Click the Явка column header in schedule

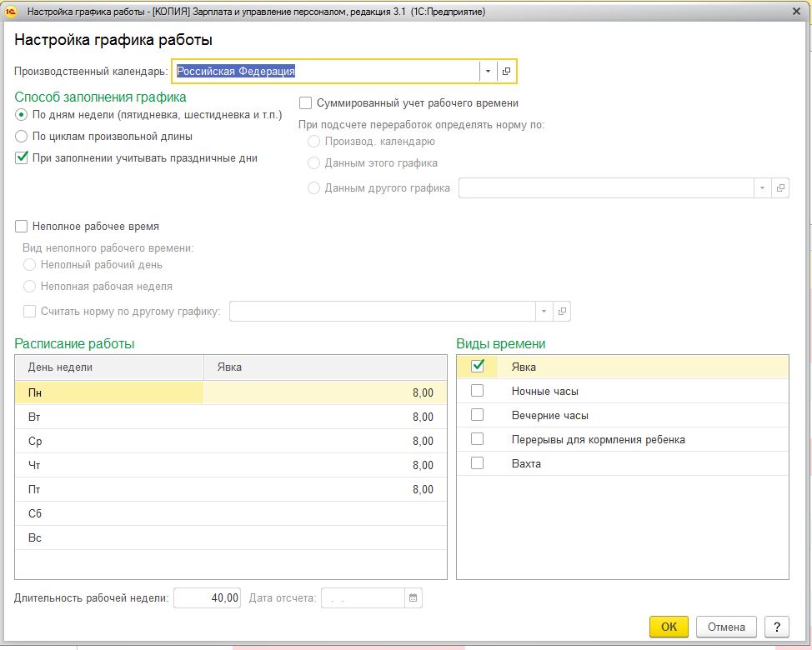(325, 367)
